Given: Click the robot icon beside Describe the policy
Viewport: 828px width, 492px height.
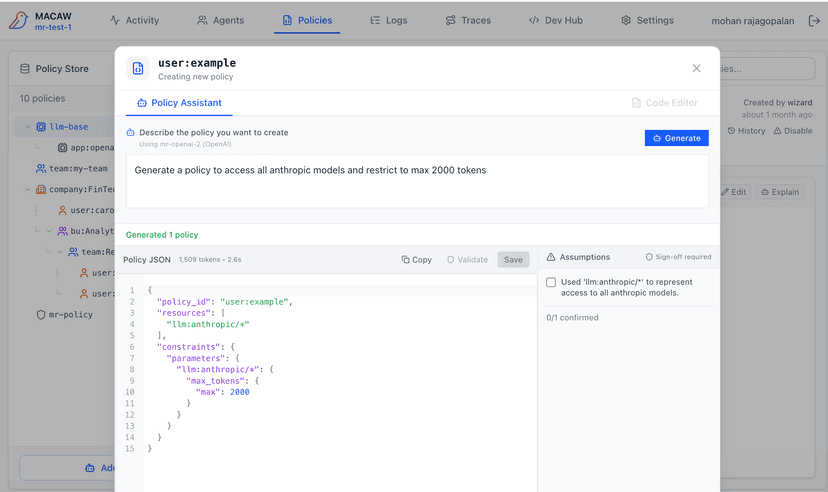Looking at the screenshot, I should coord(130,133).
